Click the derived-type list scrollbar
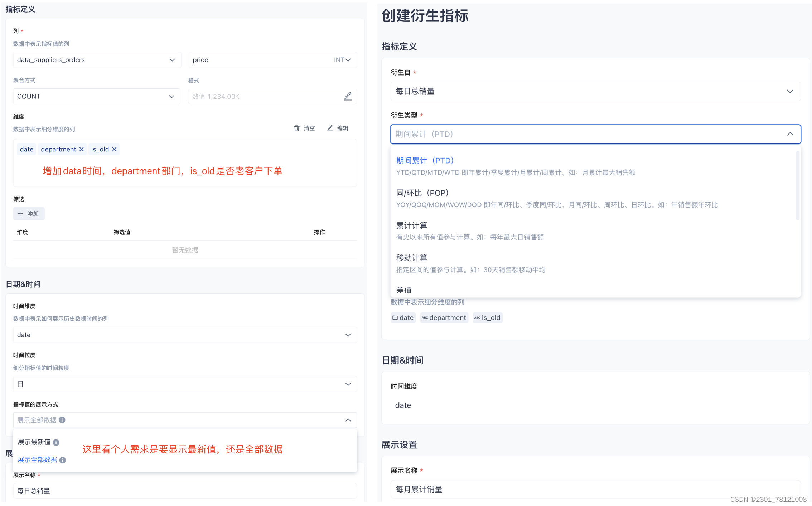Image resolution: width=812 pixels, height=506 pixels. click(798, 185)
